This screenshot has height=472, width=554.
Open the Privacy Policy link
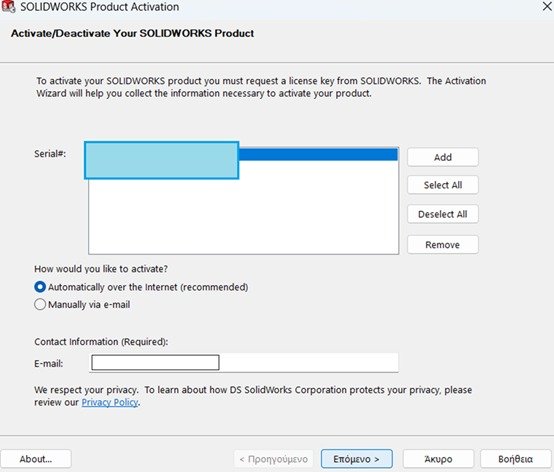coord(110,402)
